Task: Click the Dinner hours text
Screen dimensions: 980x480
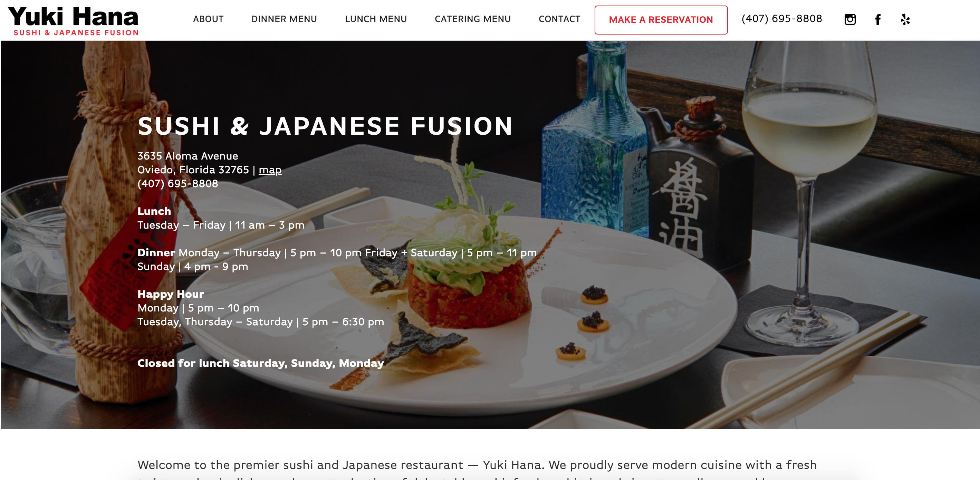Action: coord(337,259)
